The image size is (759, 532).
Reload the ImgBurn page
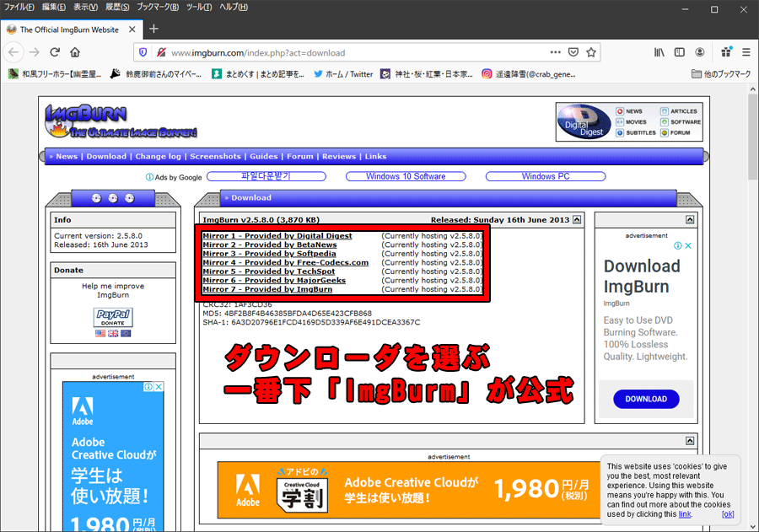(x=55, y=52)
